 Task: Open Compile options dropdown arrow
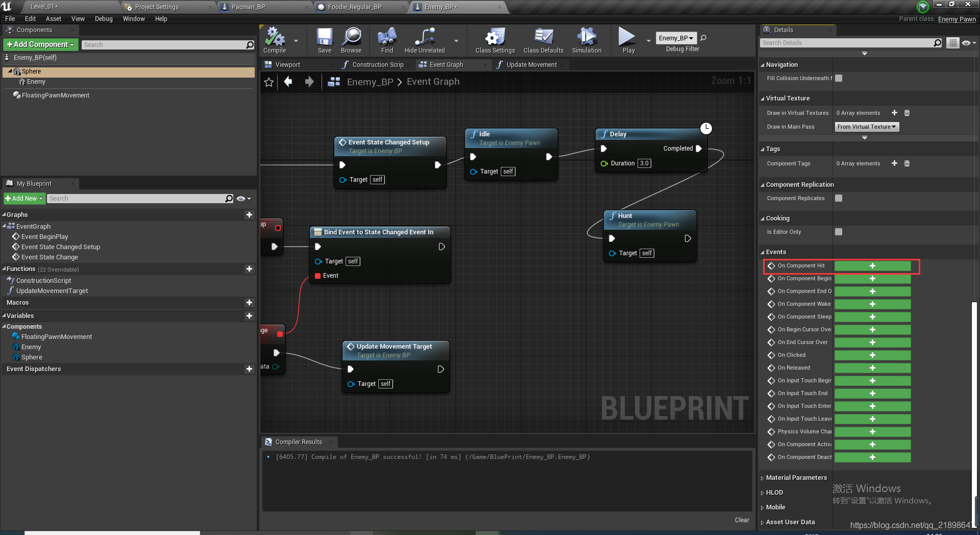296,40
